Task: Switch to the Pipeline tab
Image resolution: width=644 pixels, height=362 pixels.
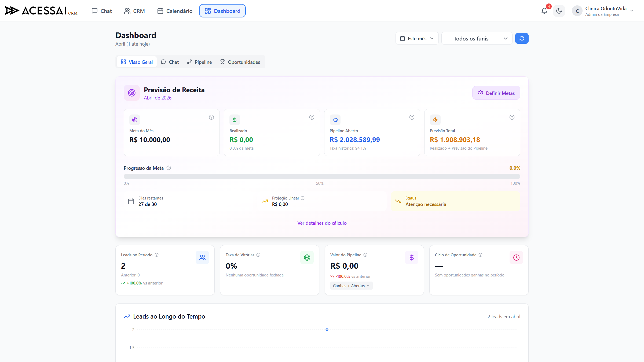Action: pos(199,62)
